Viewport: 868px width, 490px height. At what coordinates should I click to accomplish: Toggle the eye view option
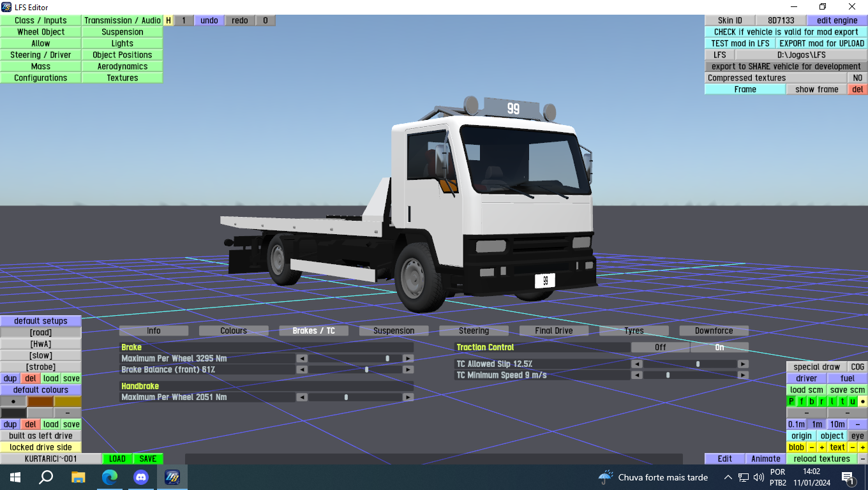858,436
